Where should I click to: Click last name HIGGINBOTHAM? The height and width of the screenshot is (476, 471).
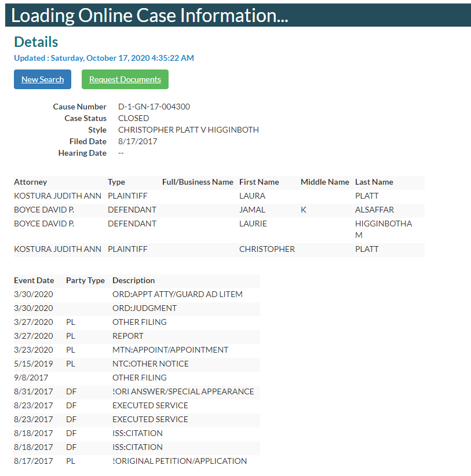click(x=384, y=229)
